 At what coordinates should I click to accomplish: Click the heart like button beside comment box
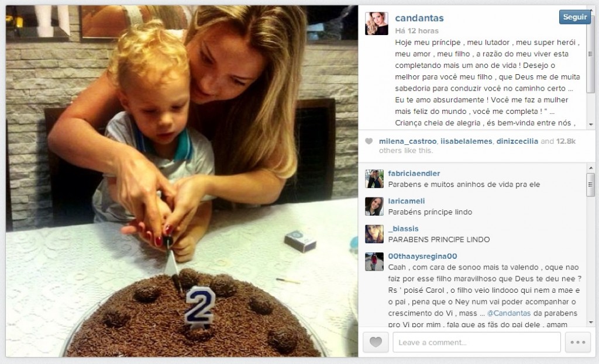[376, 342]
